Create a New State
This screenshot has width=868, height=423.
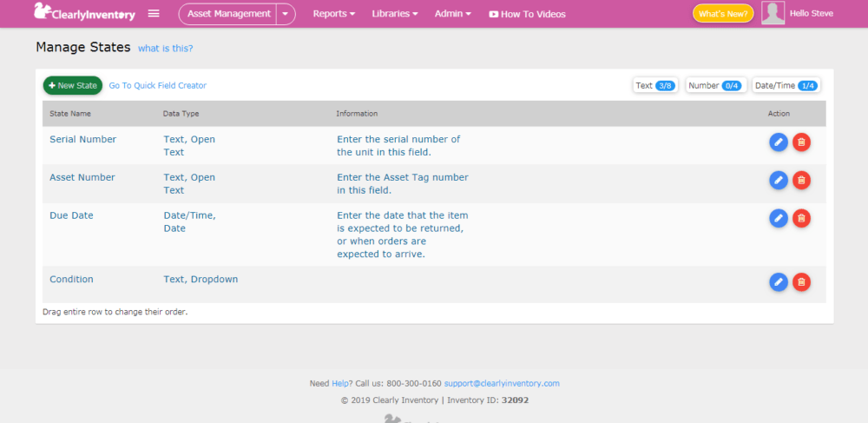[x=73, y=85]
